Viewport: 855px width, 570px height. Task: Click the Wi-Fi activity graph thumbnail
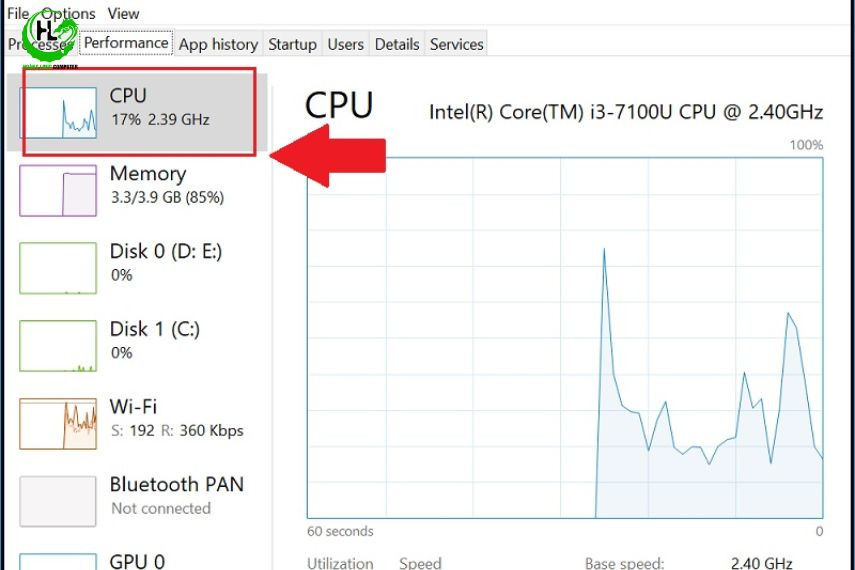click(58, 424)
